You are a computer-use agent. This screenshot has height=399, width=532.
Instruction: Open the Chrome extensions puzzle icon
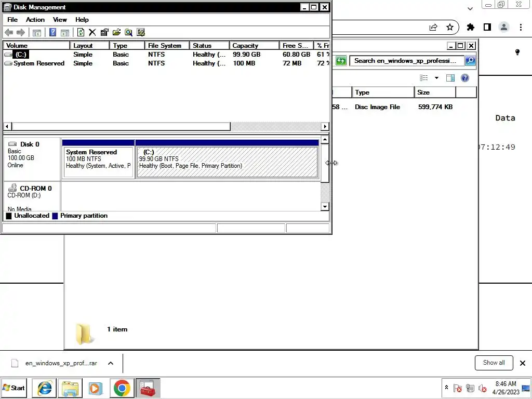(x=471, y=27)
